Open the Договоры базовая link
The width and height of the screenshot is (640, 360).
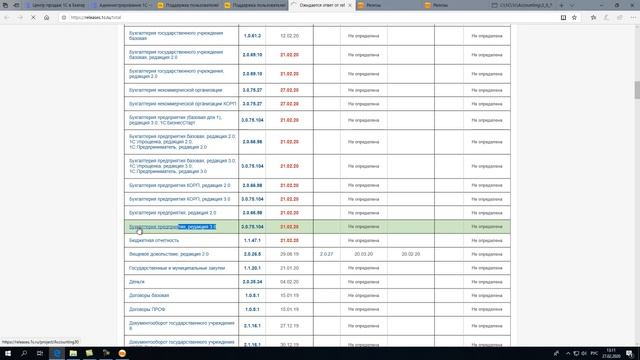pyautogui.click(x=149, y=295)
